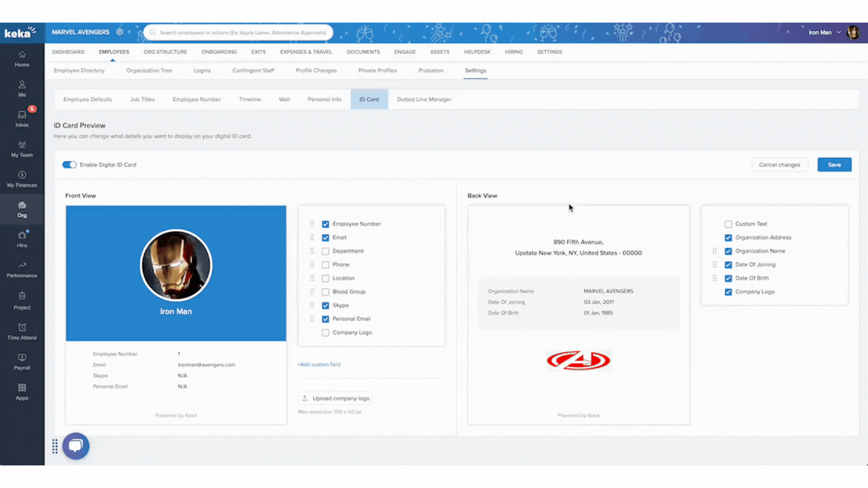Uncheck the Date Of Birth checkbox

tap(728, 278)
